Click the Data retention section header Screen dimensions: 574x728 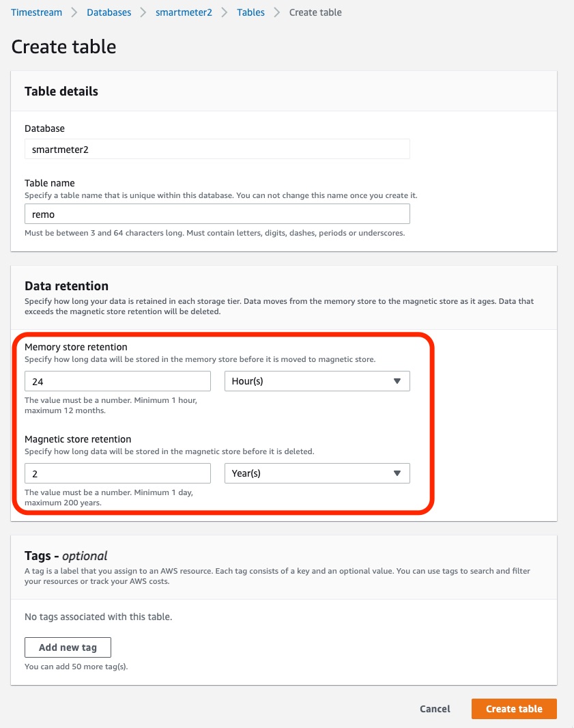pos(66,285)
